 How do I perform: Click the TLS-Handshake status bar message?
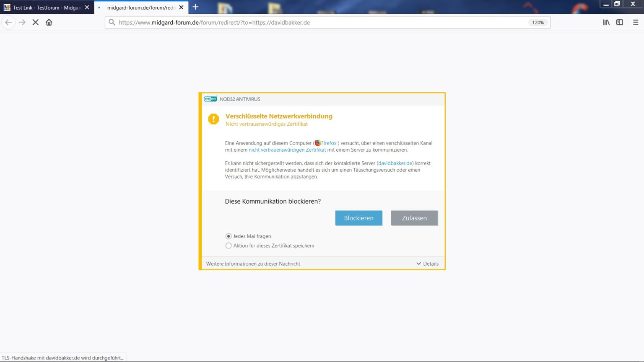pos(63,358)
